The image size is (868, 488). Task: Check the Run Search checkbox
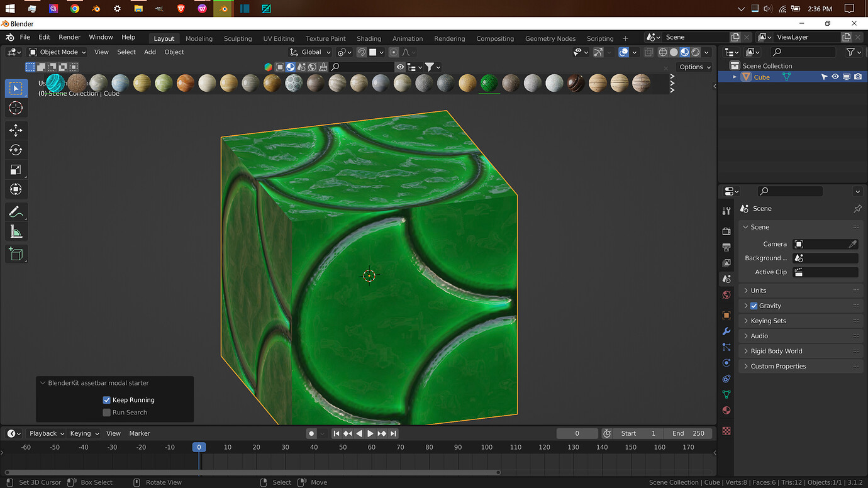coord(107,413)
